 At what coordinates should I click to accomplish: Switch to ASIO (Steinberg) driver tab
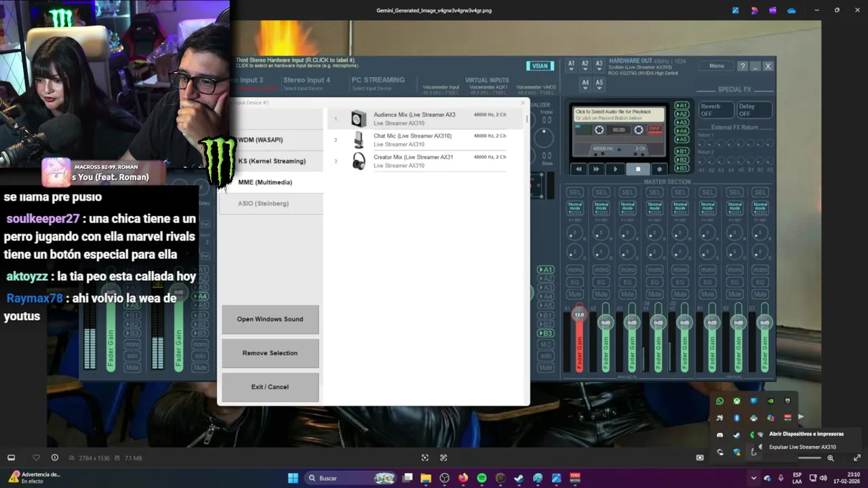click(x=271, y=203)
